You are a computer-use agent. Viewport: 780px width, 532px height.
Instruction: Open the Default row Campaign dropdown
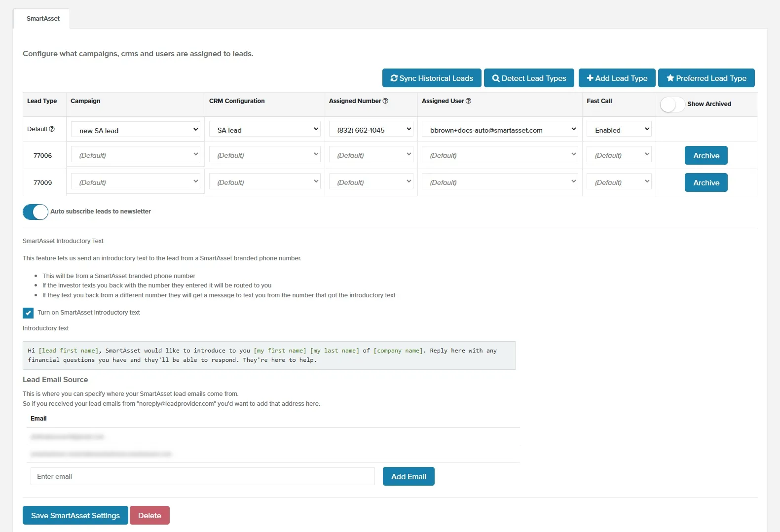click(x=136, y=130)
